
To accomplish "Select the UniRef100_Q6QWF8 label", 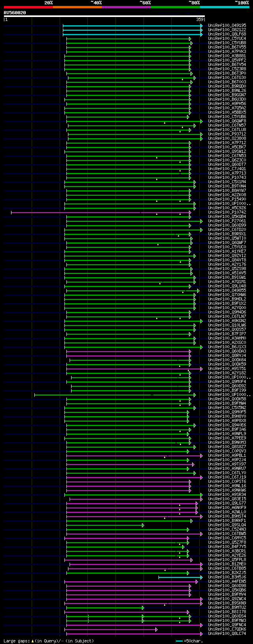I will coord(227,121).
